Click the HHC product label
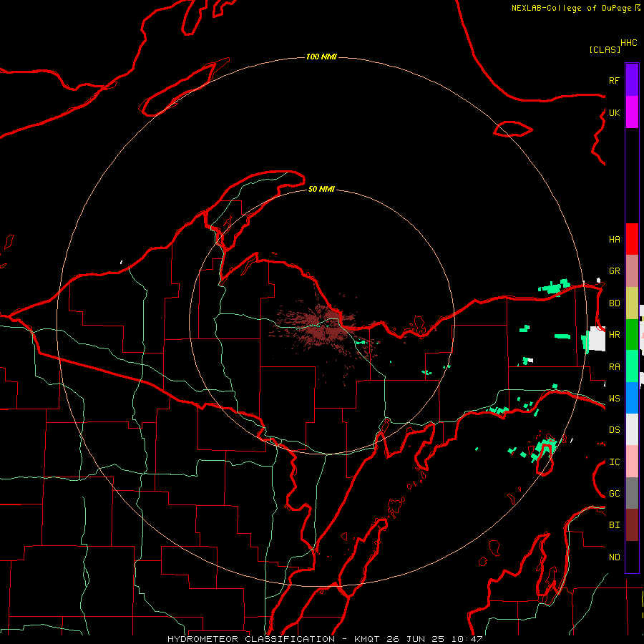 pos(628,43)
